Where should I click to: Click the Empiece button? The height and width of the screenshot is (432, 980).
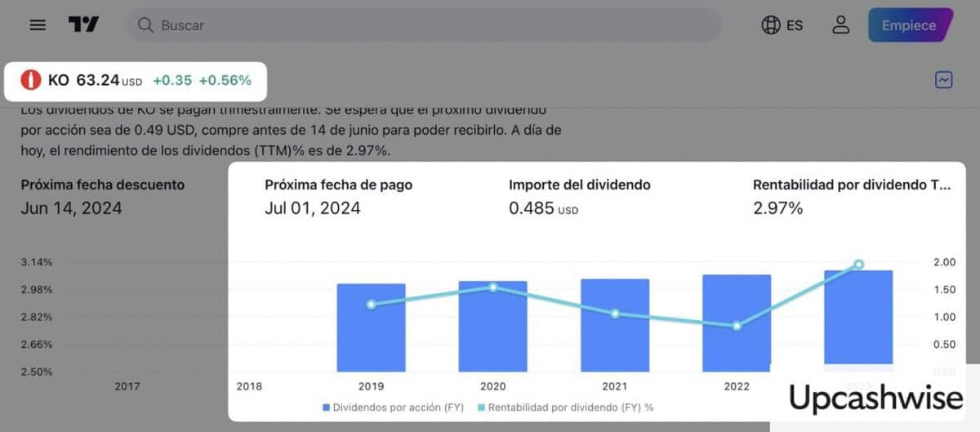coord(910,25)
